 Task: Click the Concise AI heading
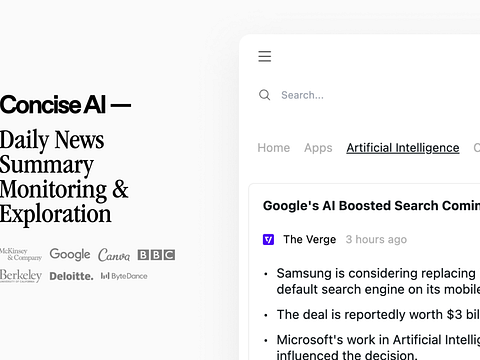point(65,104)
